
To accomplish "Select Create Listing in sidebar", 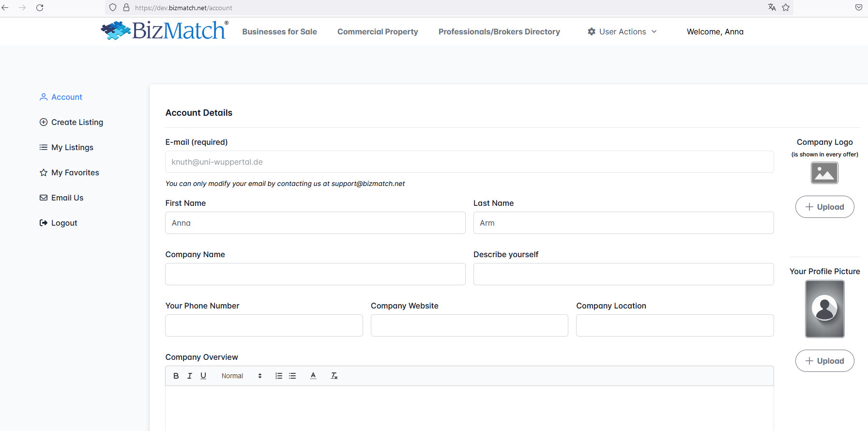I will 77,122.
